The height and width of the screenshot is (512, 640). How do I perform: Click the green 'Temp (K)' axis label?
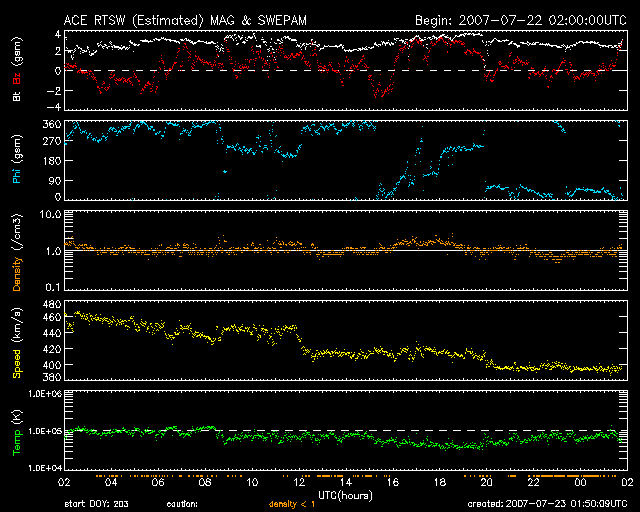point(17,432)
